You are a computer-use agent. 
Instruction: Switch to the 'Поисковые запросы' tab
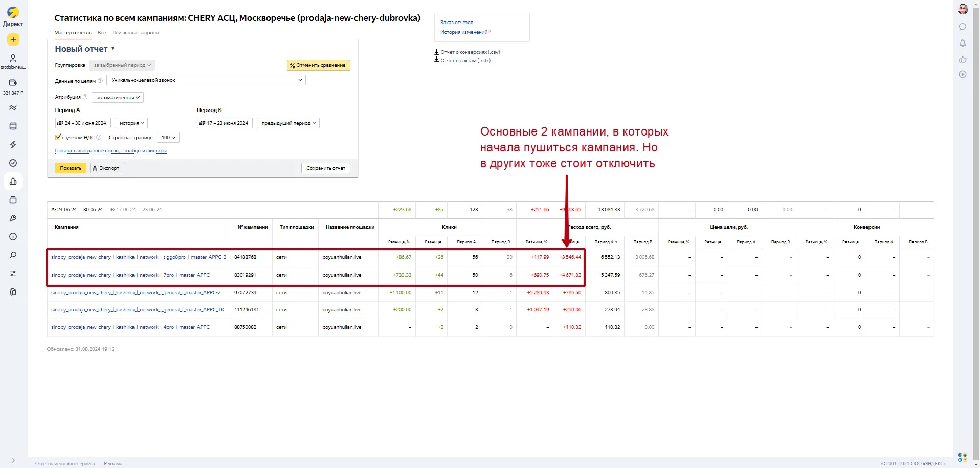click(x=136, y=33)
